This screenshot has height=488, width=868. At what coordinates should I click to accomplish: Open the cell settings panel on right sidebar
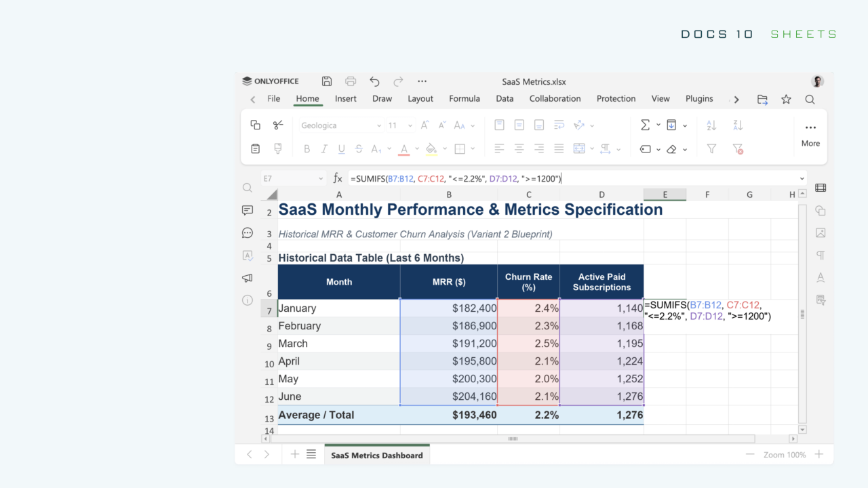(x=821, y=188)
